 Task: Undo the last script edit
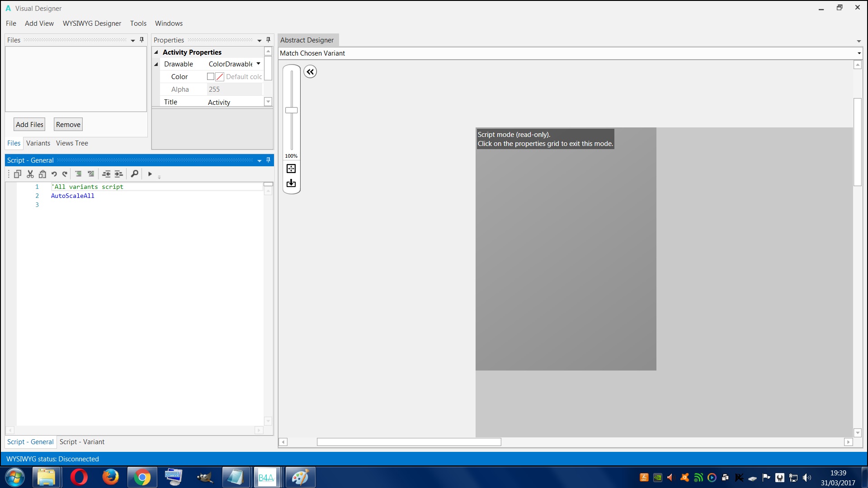(x=54, y=174)
